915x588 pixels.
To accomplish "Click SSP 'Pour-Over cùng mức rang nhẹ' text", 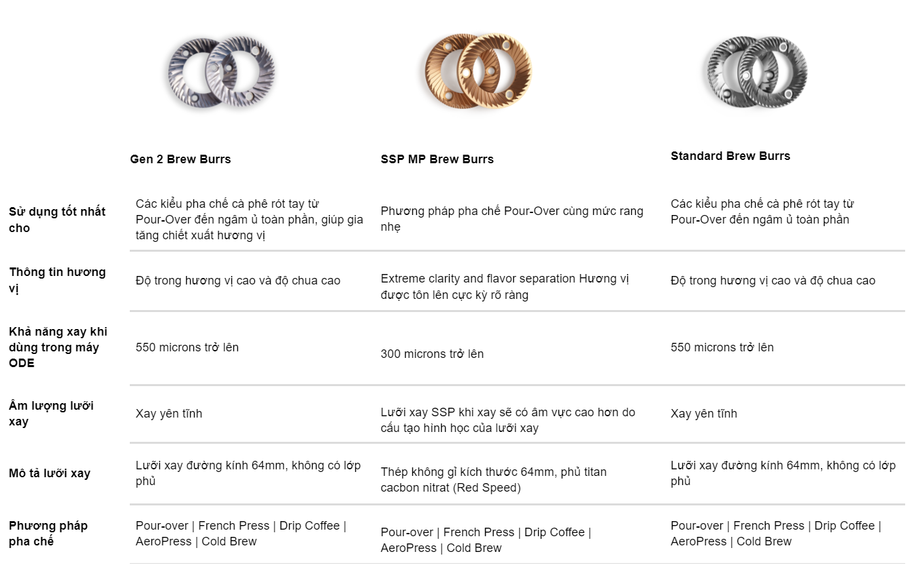I will pyautogui.click(x=512, y=219).
